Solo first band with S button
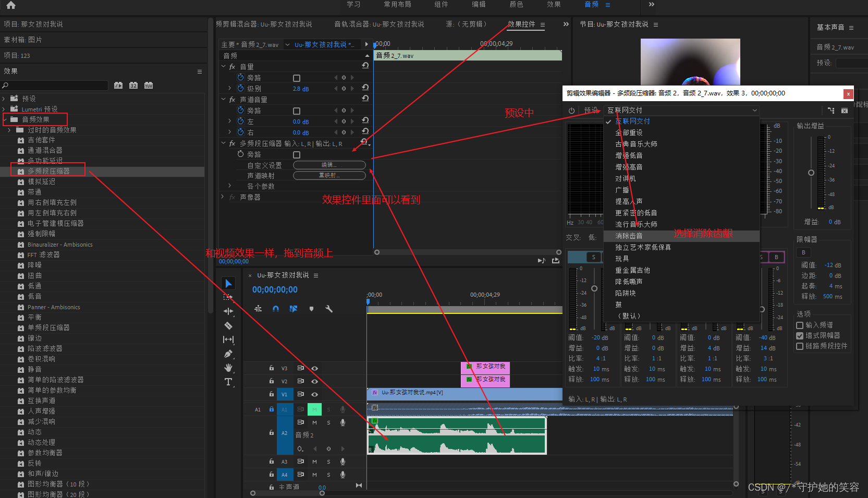The width and height of the screenshot is (868, 498). pos(593,257)
